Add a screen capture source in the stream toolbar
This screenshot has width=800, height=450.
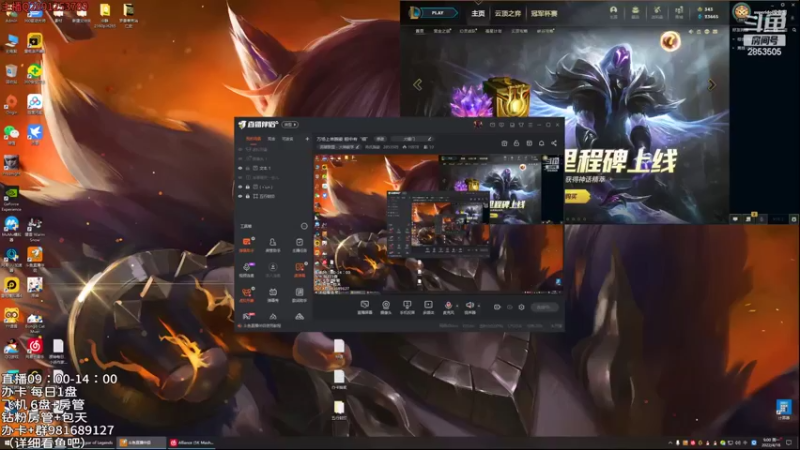tap(364, 307)
